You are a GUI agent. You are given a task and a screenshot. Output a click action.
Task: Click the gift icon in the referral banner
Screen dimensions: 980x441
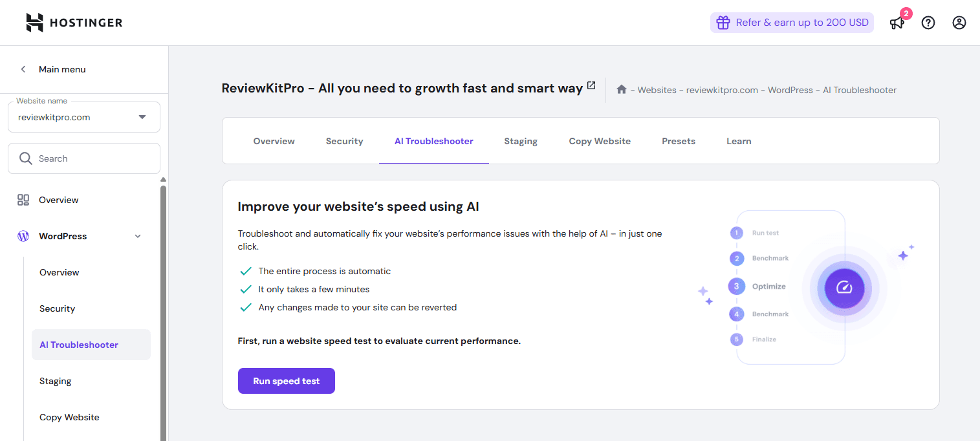(723, 23)
